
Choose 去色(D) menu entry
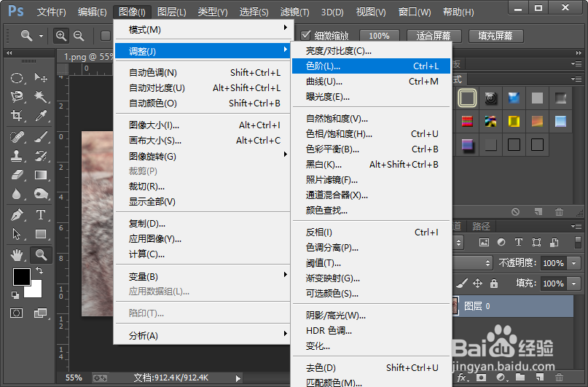(x=371, y=367)
